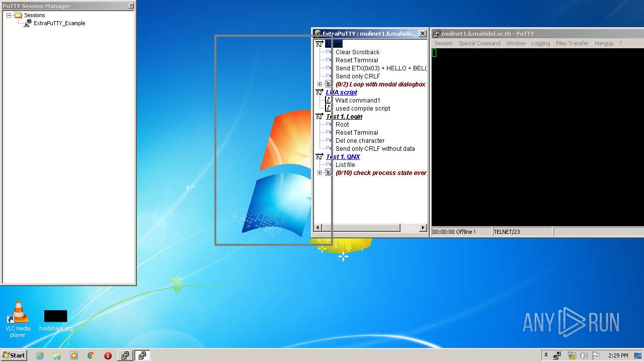
Task: Open the Session menu in PuTTY
Action: (443, 43)
